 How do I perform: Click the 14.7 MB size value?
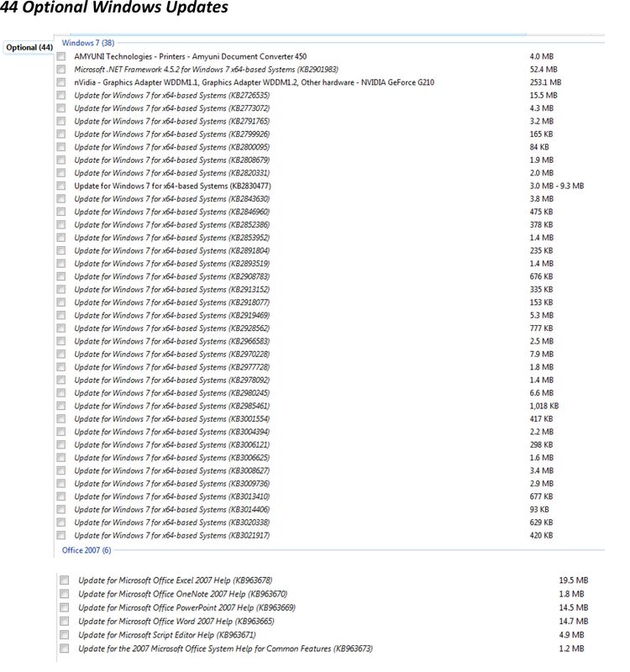point(574,622)
